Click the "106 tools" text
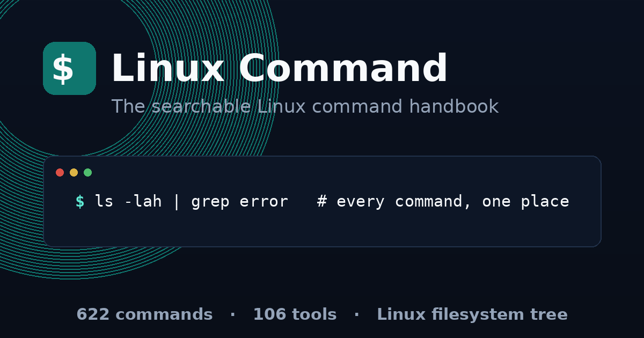 point(295,314)
